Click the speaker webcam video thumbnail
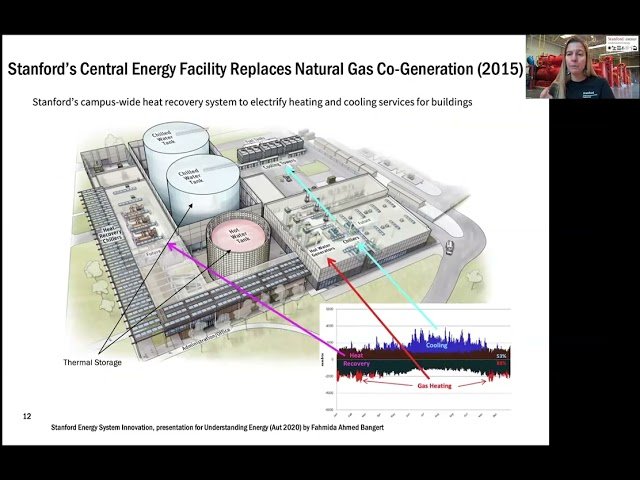The height and width of the screenshot is (480, 640). point(582,67)
